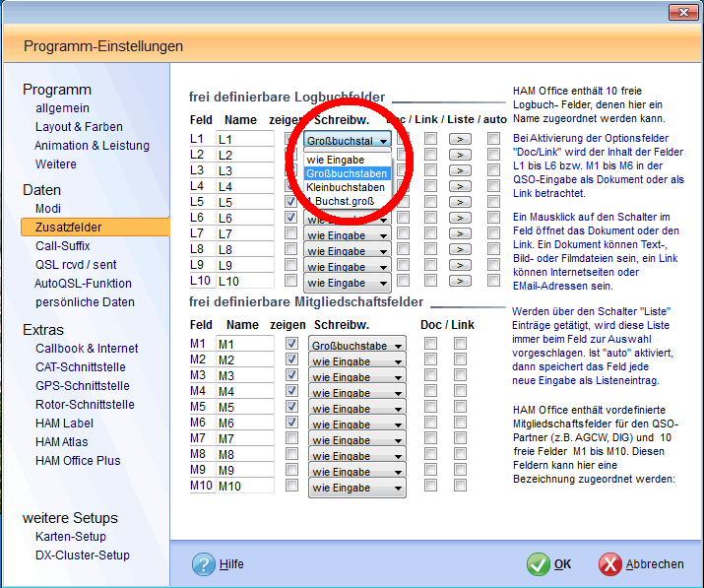704x588 pixels.
Task: Open the Liste arrow button for L1
Action: click(x=460, y=139)
